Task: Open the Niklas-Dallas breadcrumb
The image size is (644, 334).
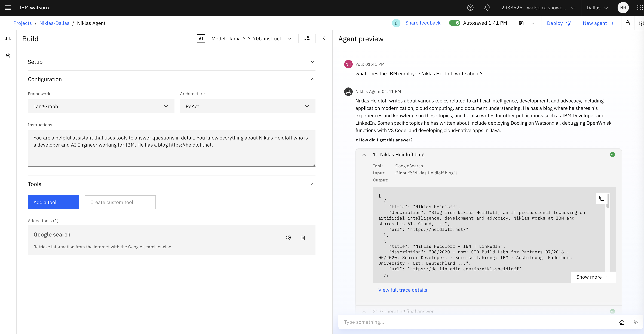Action: (x=54, y=23)
